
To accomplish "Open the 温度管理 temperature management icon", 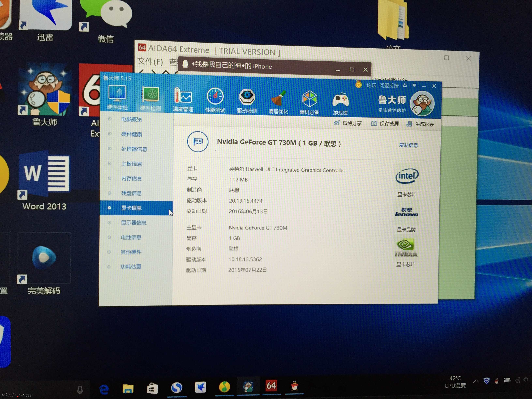I will click(x=183, y=100).
